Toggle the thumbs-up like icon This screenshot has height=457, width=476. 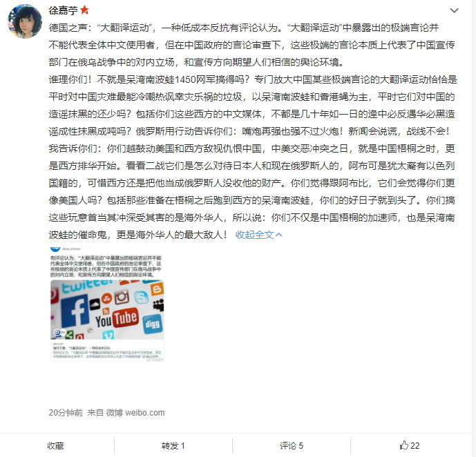click(403, 445)
